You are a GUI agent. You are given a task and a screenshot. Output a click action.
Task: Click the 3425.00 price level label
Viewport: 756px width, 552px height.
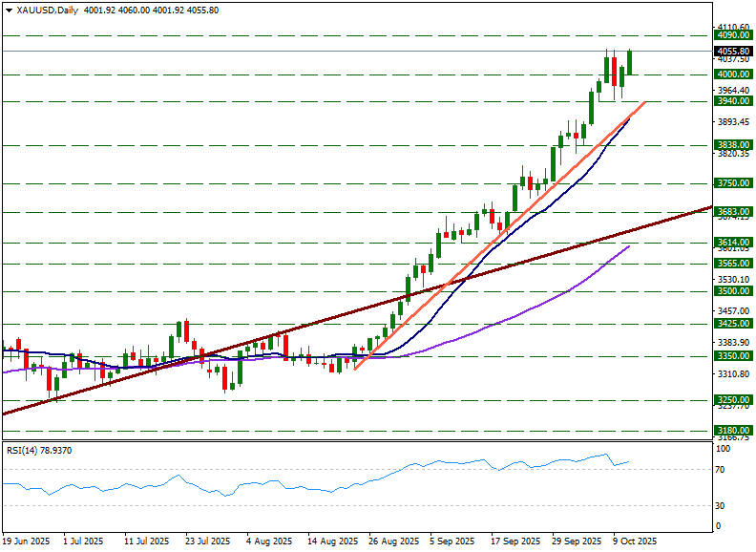tap(732, 324)
